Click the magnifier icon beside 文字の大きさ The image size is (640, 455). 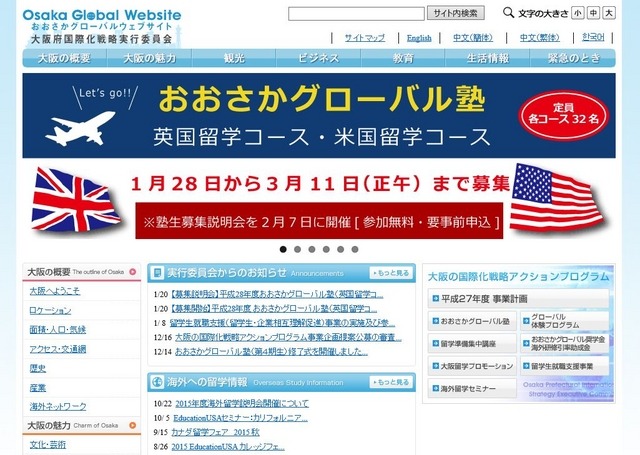pyautogui.click(x=508, y=13)
